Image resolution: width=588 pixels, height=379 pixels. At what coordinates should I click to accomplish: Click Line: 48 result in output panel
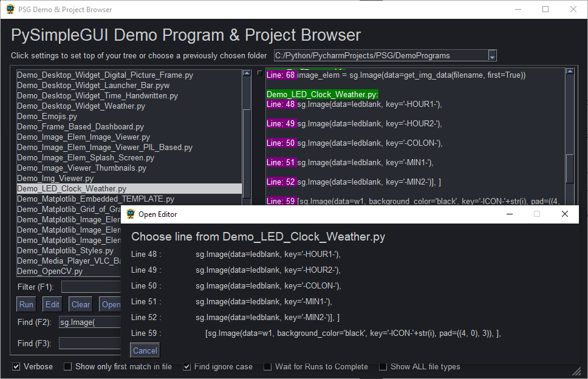tap(354, 104)
